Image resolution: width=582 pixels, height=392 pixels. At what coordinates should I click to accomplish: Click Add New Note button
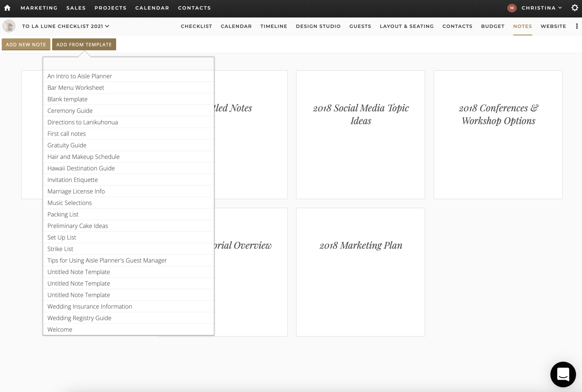pos(26,45)
